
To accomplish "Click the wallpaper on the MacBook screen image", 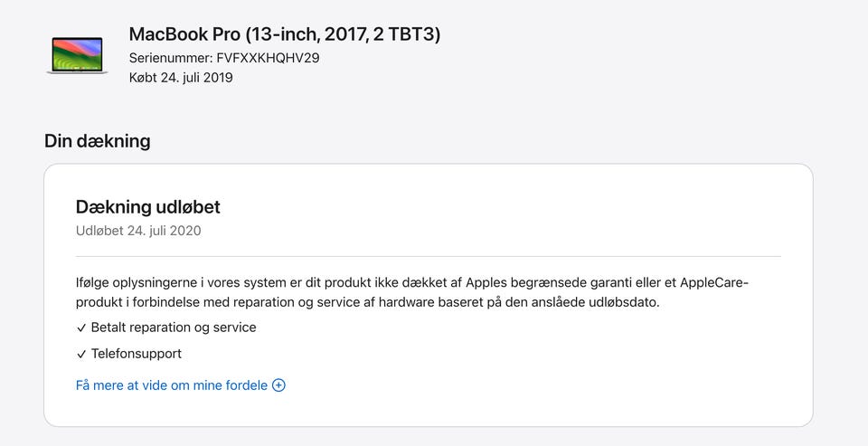I will tap(77, 53).
